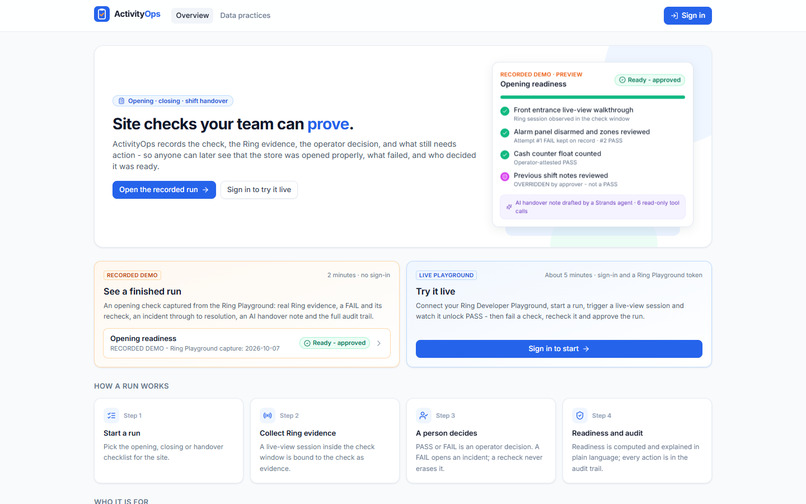Click Sign in to try it live
The image size is (806, 504).
[259, 190]
